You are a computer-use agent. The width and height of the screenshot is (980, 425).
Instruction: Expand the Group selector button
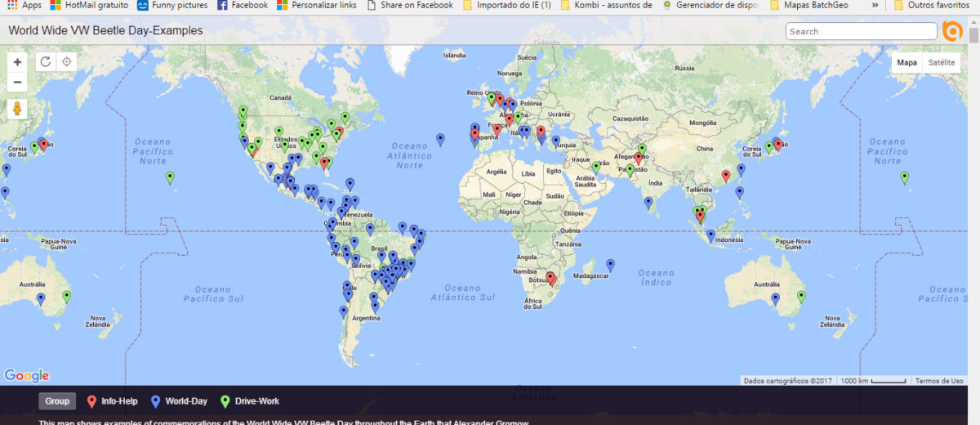57,401
